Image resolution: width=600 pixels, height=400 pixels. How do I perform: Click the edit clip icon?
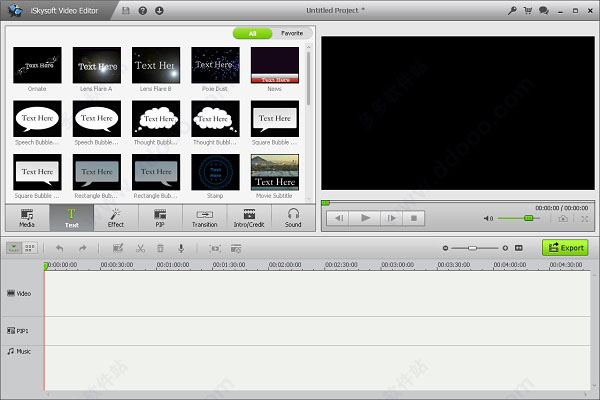[118, 248]
